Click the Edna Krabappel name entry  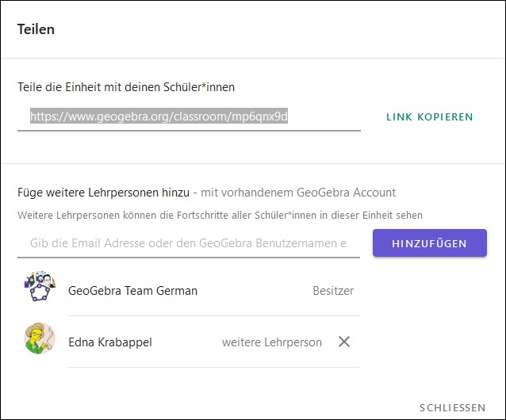pos(110,342)
